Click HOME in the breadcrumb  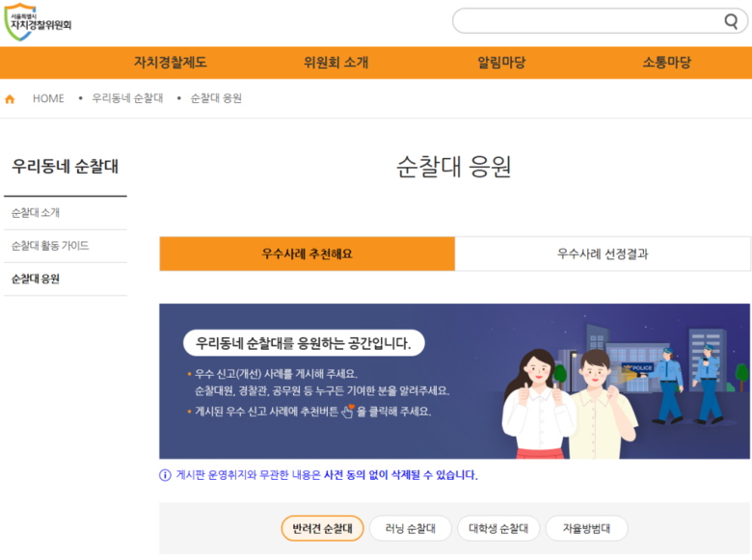click(48, 99)
